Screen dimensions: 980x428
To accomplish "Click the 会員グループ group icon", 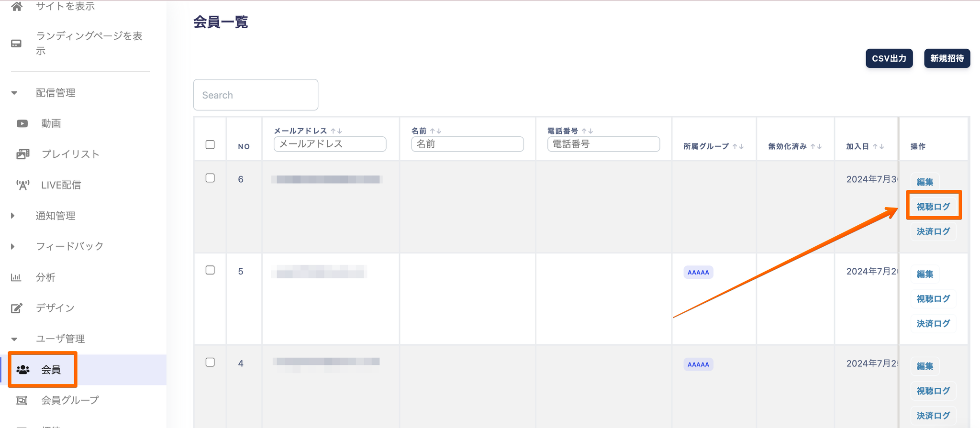I will [22, 400].
